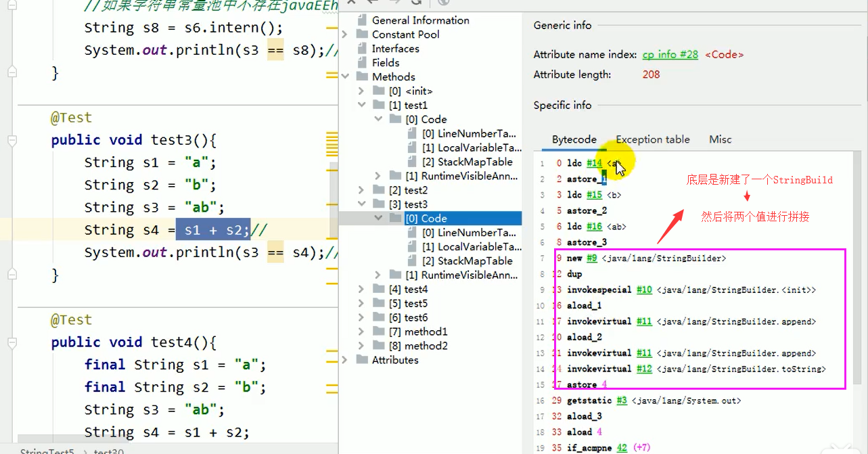Open the cp info #28 link

coord(670,55)
